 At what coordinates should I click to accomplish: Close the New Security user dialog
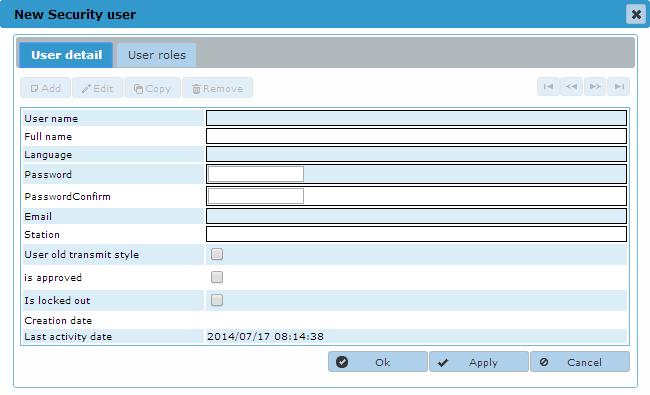coord(636,15)
